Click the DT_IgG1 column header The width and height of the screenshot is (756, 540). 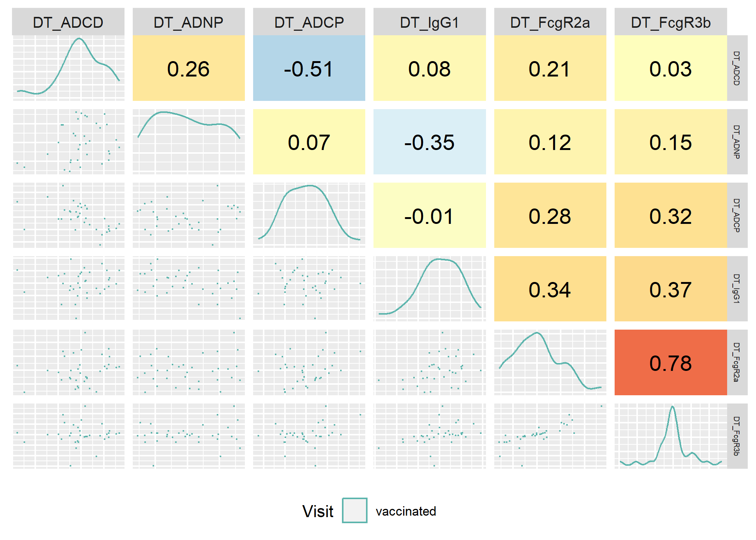tap(429, 22)
